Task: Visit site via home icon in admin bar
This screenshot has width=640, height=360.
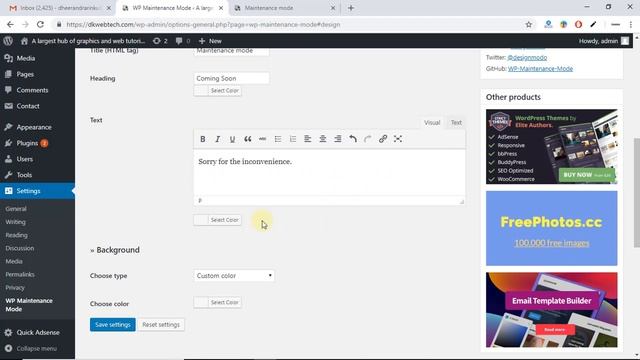Action: (x=24, y=41)
